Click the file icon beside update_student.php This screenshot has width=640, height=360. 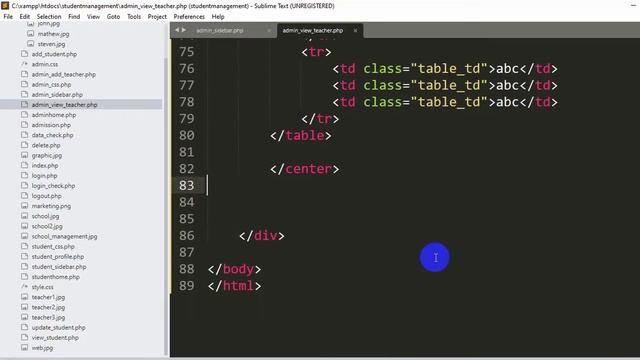point(24,327)
